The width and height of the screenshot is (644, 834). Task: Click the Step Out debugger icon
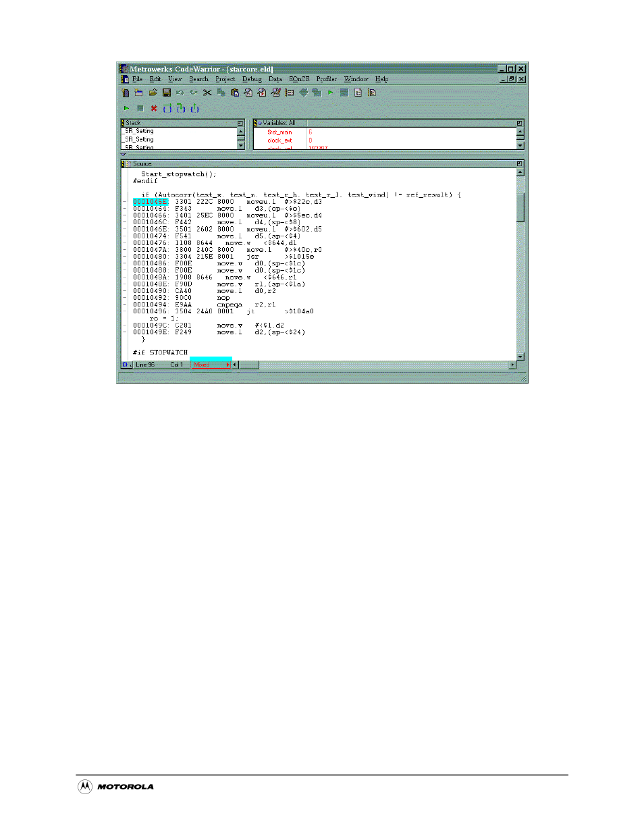point(194,108)
